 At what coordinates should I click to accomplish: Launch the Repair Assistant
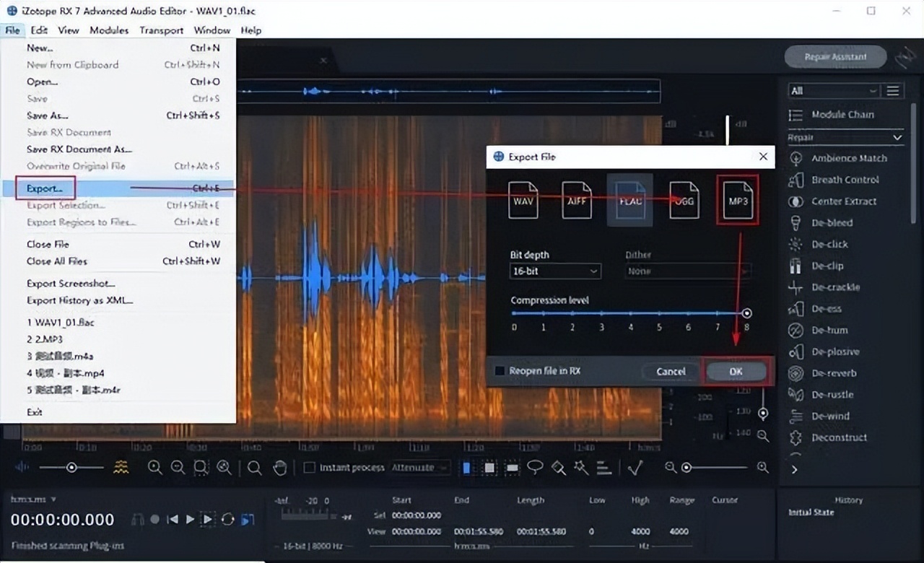835,56
